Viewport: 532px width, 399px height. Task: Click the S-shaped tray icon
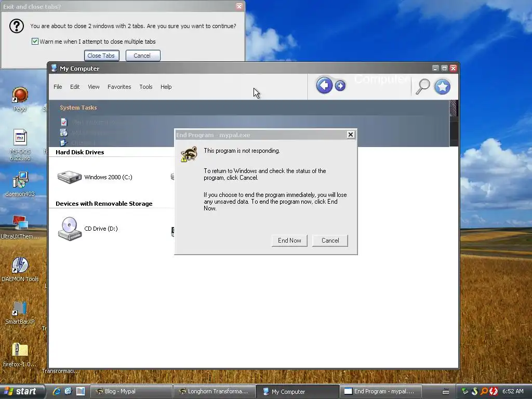point(475,391)
